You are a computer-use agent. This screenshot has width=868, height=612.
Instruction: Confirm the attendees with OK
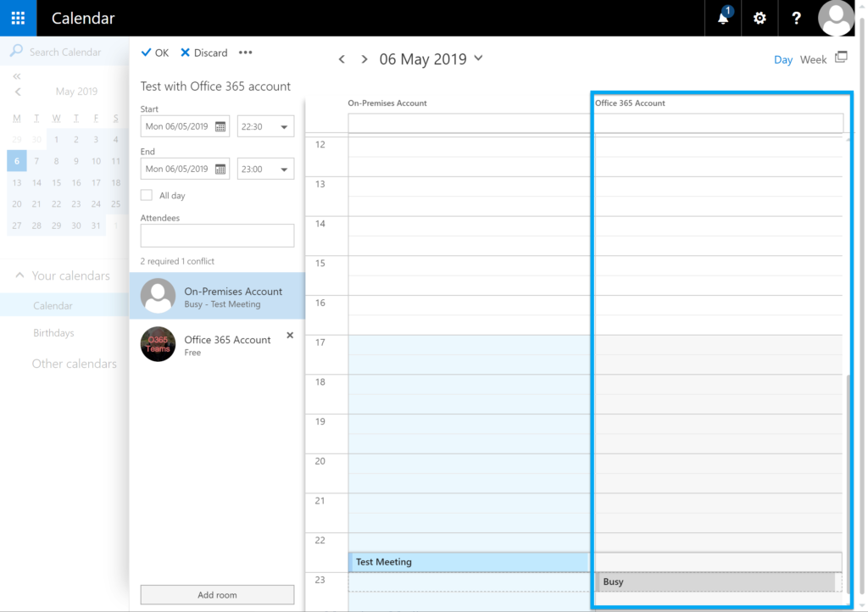pos(155,53)
